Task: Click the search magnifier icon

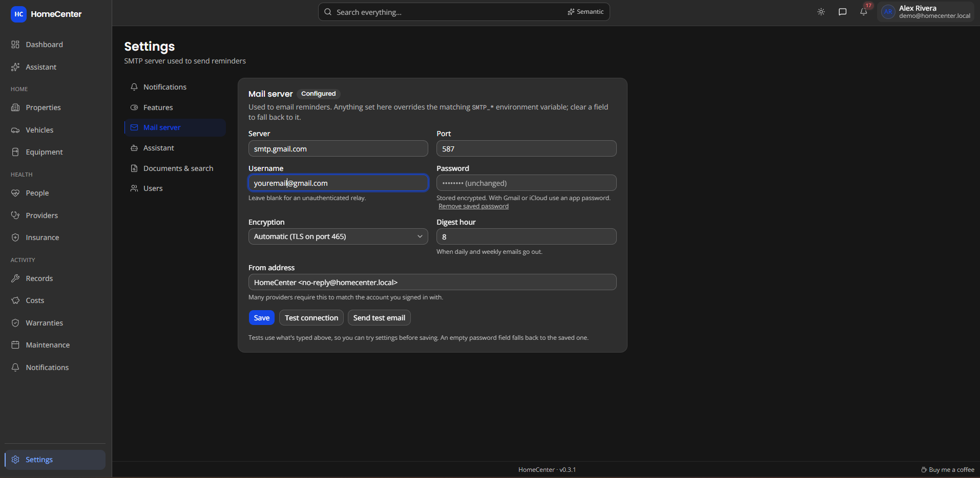Action: 328,12
